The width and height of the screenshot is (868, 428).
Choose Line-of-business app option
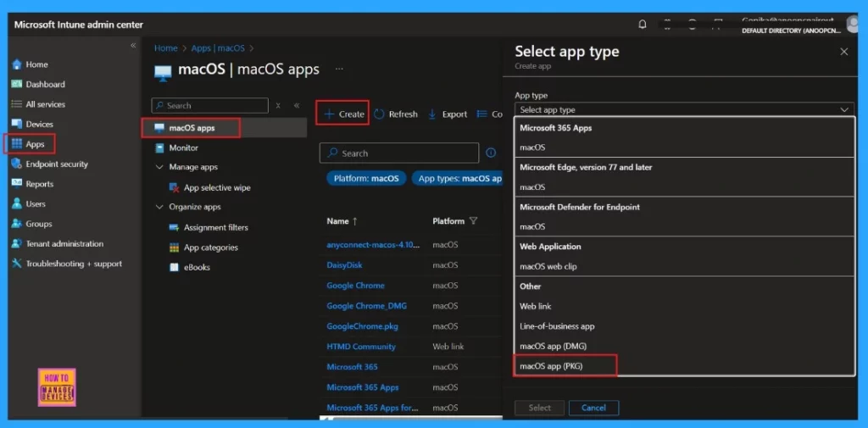tap(684, 326)
